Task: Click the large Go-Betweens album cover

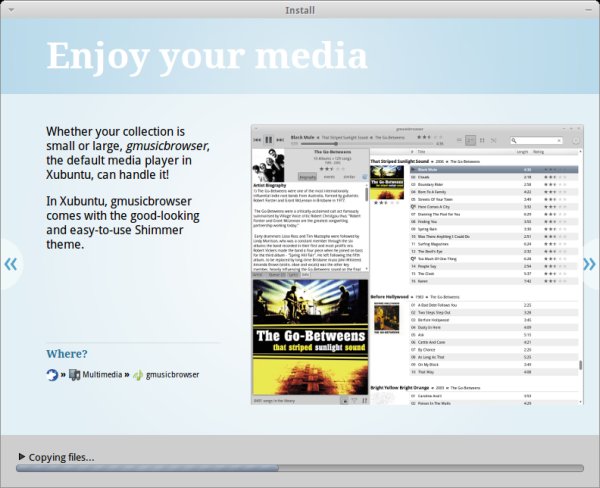Action: [310, 337]
